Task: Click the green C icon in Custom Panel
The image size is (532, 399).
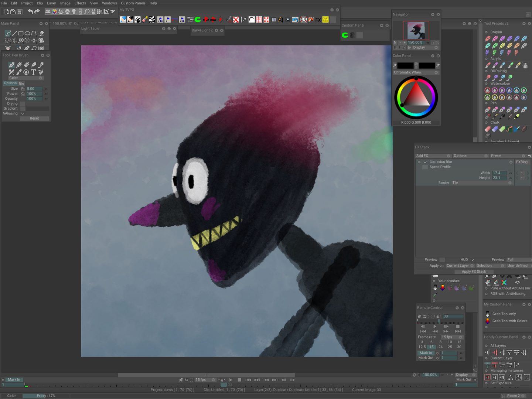Action: point(345,35)
